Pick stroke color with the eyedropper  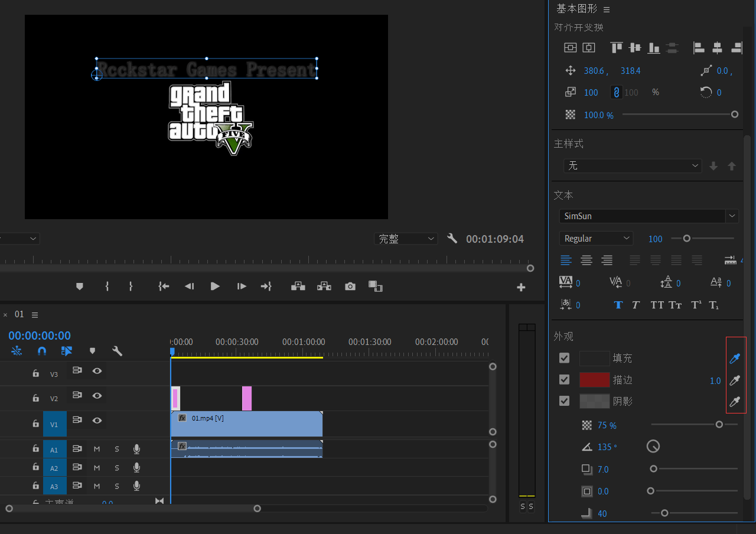[735, 380]
